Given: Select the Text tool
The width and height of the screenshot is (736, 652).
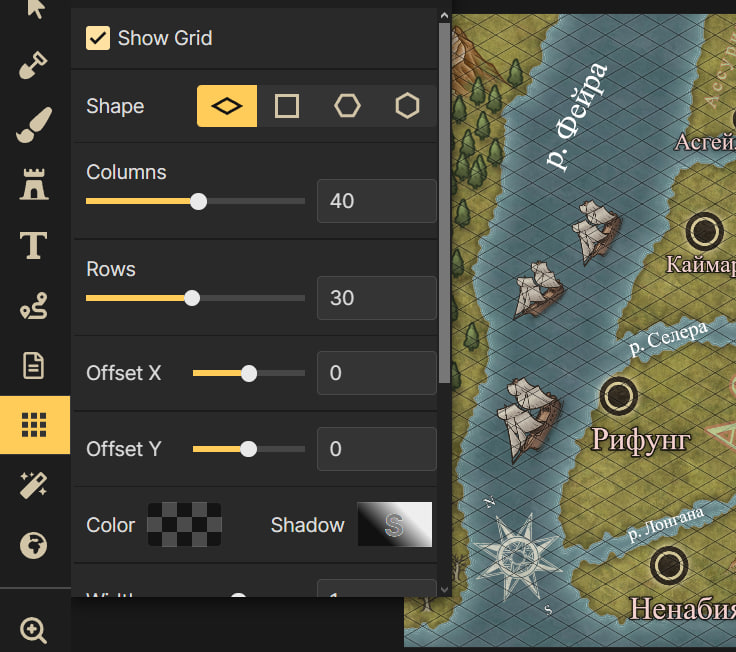Looking at the screenshot, I should tap(34, 245).
